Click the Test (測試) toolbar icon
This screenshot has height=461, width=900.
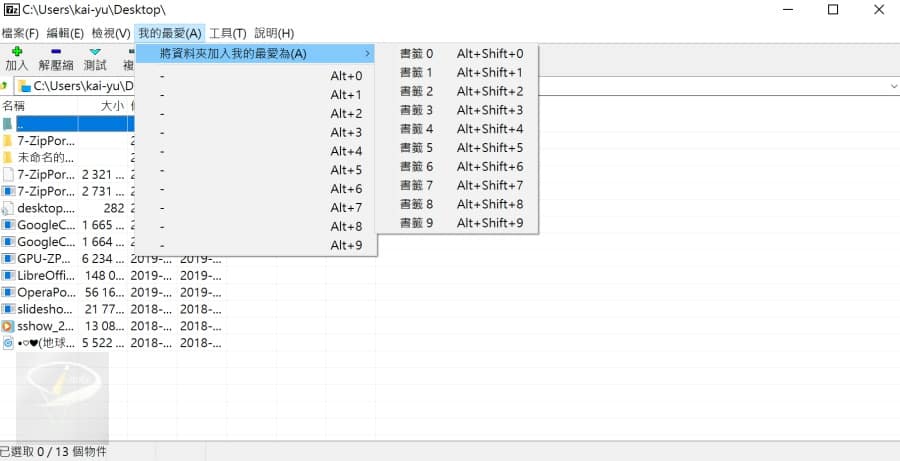point(95,52)
